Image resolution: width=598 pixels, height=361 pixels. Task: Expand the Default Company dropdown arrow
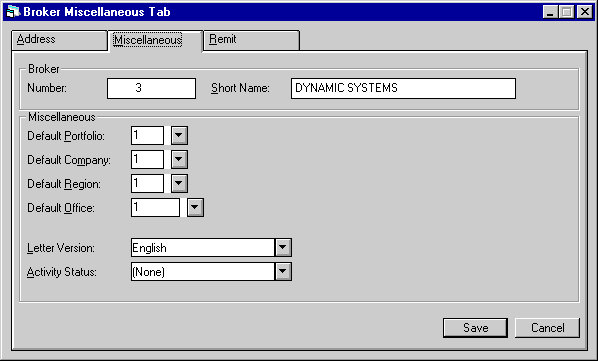point(179,160)
